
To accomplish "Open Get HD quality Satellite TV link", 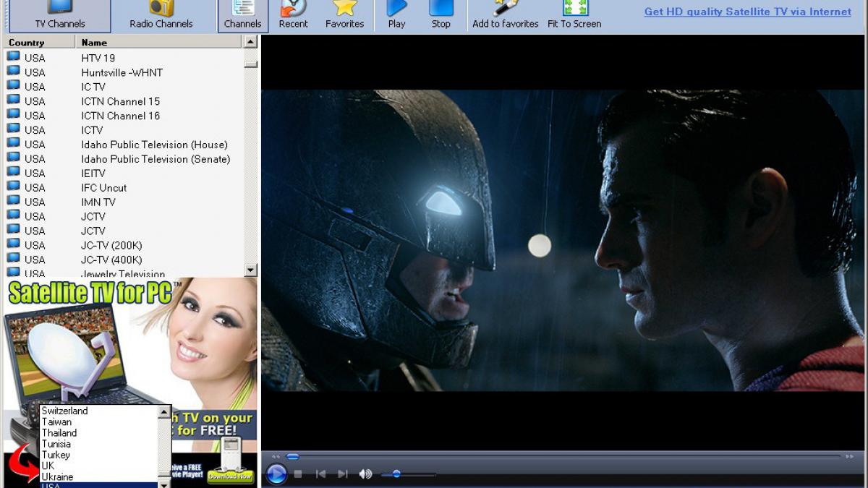I will pos(747,12).
